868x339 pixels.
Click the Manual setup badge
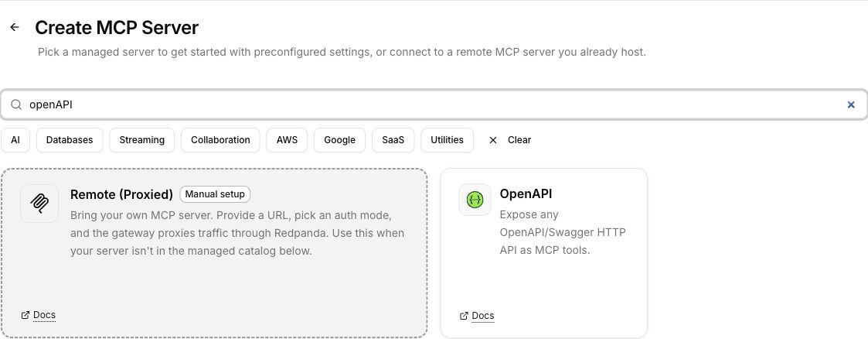coord(215,194)
